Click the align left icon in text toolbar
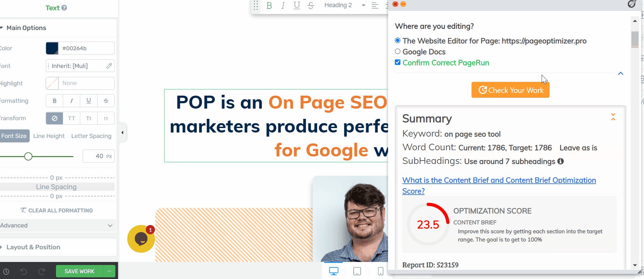Screen dimensions: 644x279 (x=375, y=5)
